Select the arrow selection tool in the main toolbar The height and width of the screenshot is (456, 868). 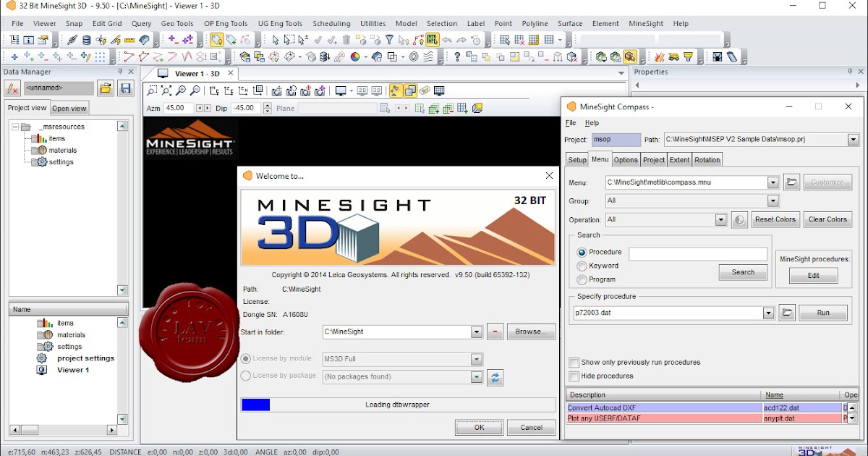[276, 41]
